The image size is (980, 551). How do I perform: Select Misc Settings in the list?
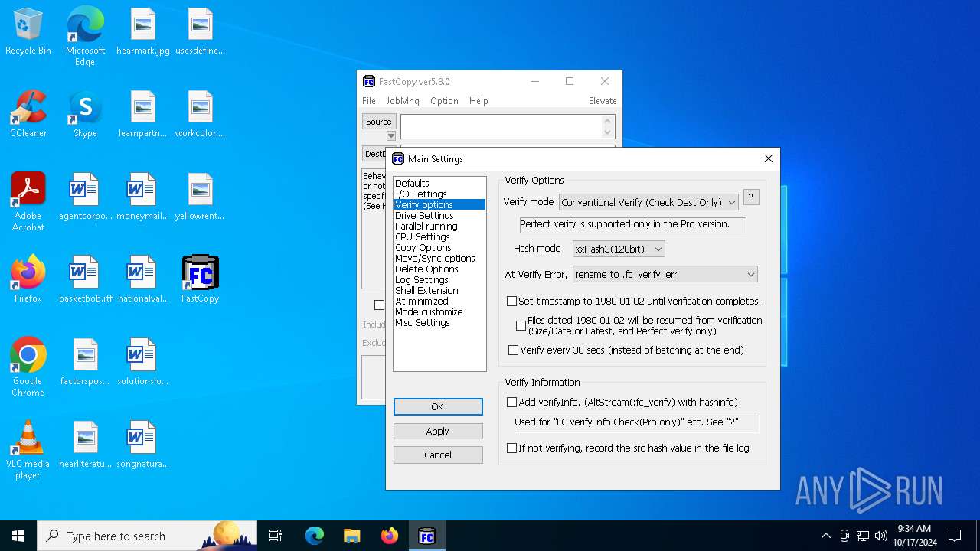pyautogui.click(x=439, y=323)
